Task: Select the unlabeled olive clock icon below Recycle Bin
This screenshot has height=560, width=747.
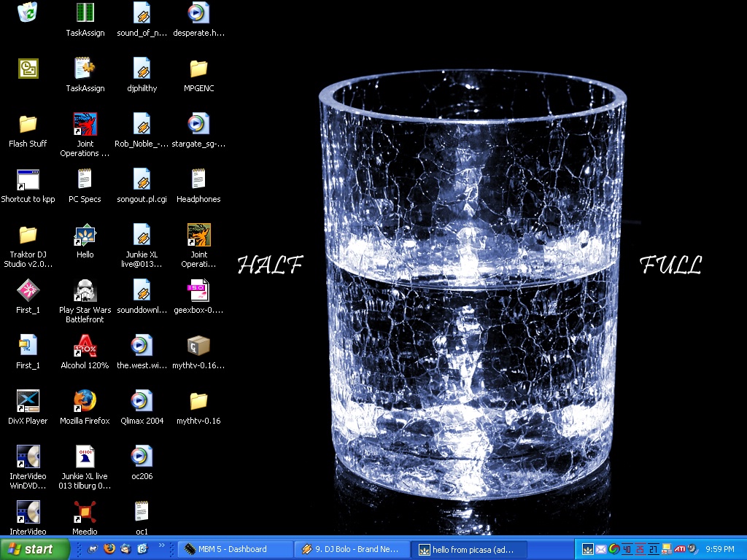Action: point(28,69)
